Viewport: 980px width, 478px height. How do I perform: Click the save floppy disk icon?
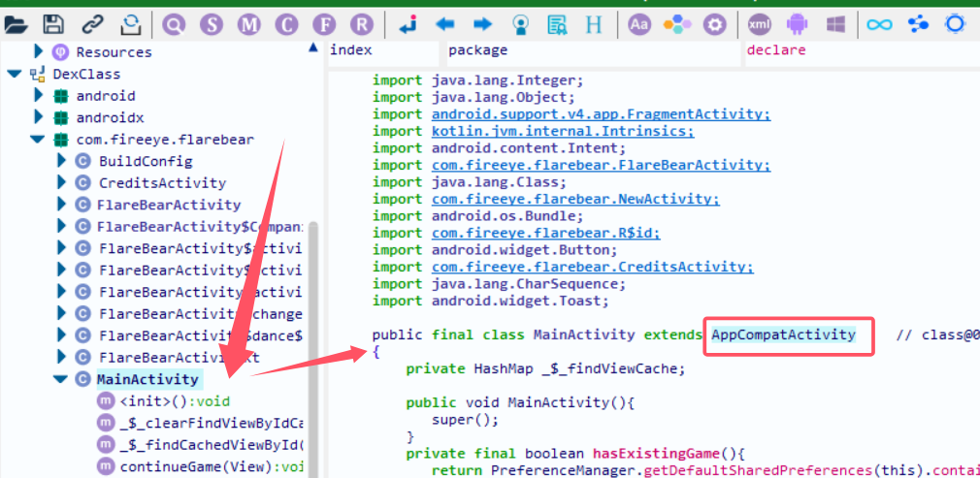click(53, 25)
